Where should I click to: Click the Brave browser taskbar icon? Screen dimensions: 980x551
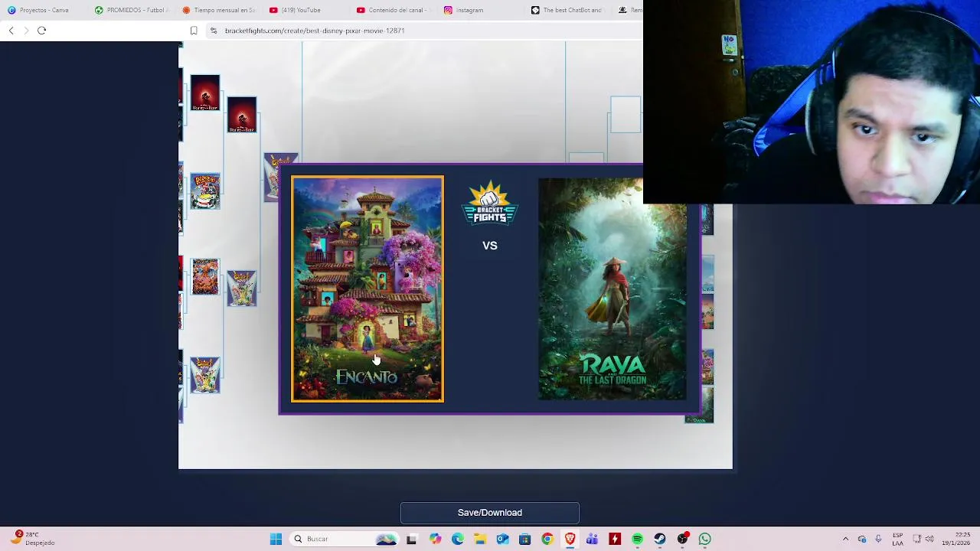(x=570, y=539)
